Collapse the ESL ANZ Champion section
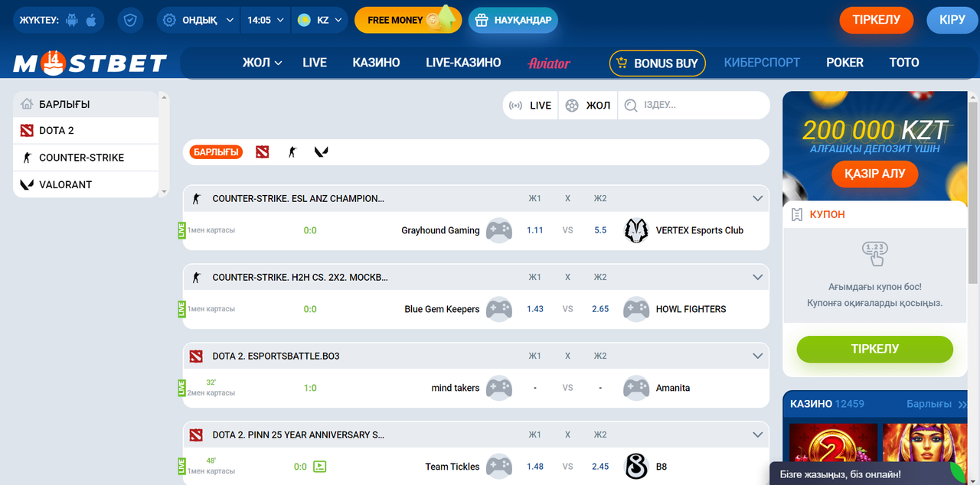 coord(758,198)
